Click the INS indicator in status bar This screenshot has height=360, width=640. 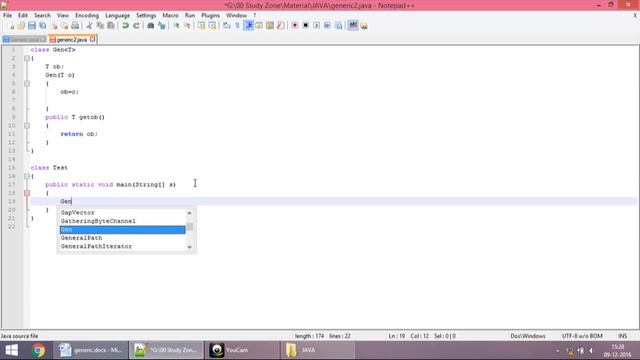[622, 336]
